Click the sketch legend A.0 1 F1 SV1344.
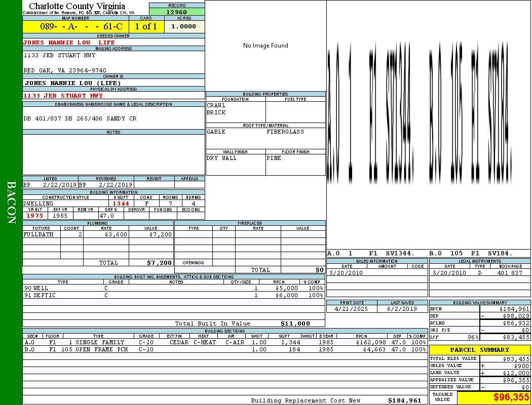The height and width of the screenshot is (405, 532). 371,253
